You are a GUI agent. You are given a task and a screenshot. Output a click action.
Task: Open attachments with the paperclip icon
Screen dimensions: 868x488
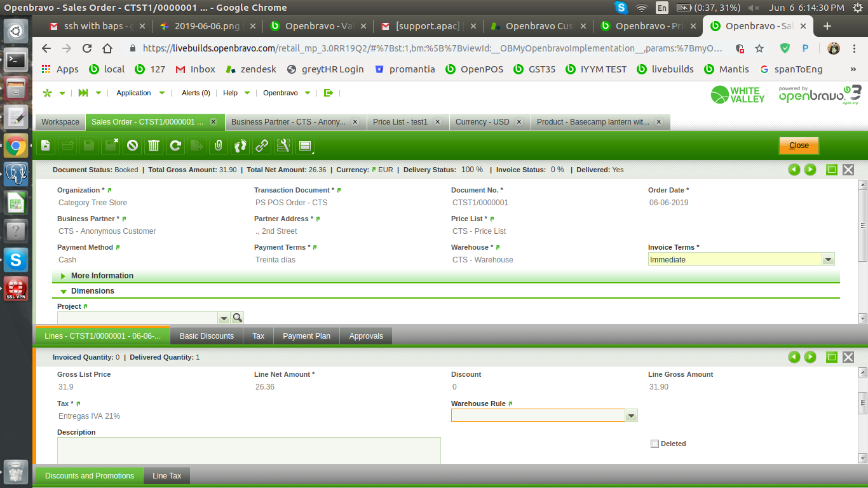[x=218, y=146]
